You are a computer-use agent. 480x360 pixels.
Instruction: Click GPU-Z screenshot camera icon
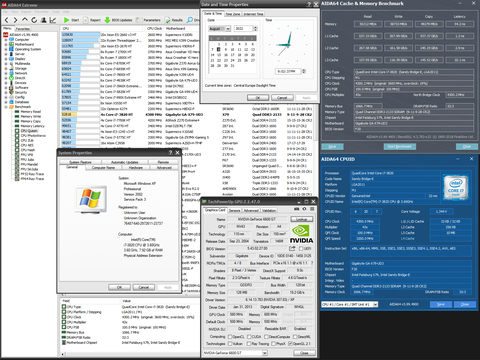(x=296, y=209)
